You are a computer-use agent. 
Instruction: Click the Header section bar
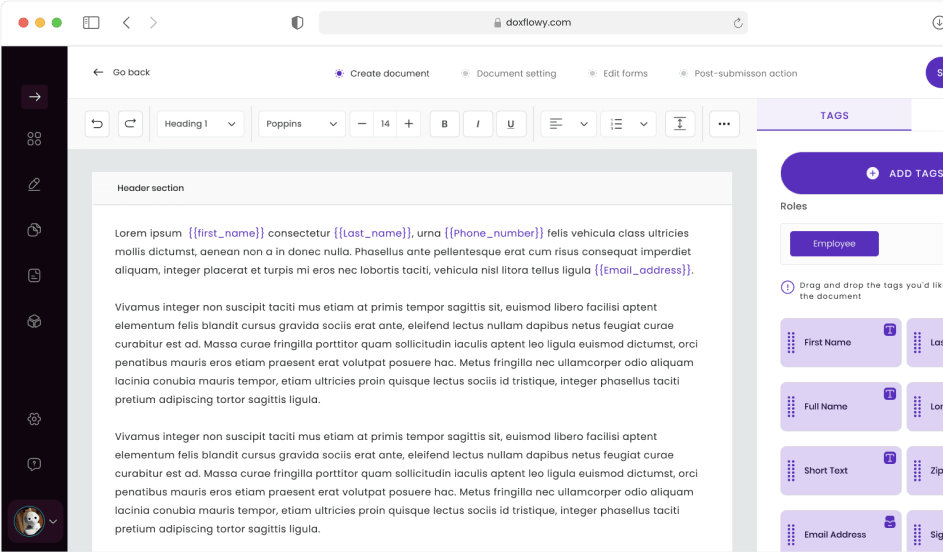click(x=412, y=188)
